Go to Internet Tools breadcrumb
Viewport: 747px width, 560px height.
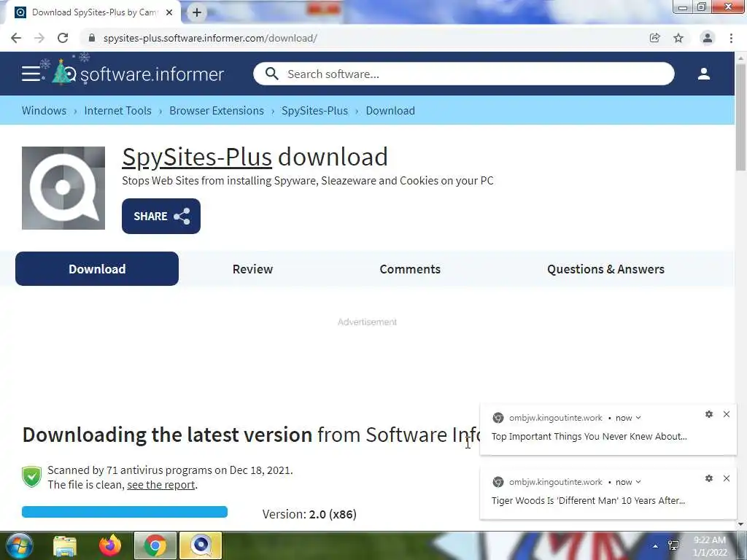click(x=117, y=111)
